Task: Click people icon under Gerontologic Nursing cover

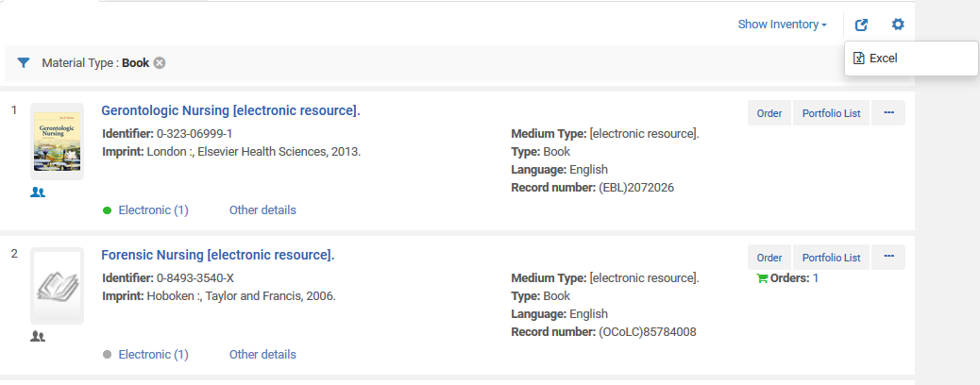Action: pyautogui.click(x=38, y=192)
